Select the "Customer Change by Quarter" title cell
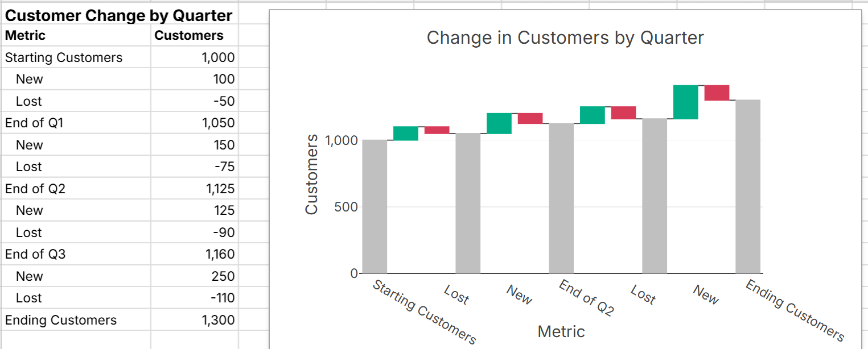 click(x=118, y=15)
